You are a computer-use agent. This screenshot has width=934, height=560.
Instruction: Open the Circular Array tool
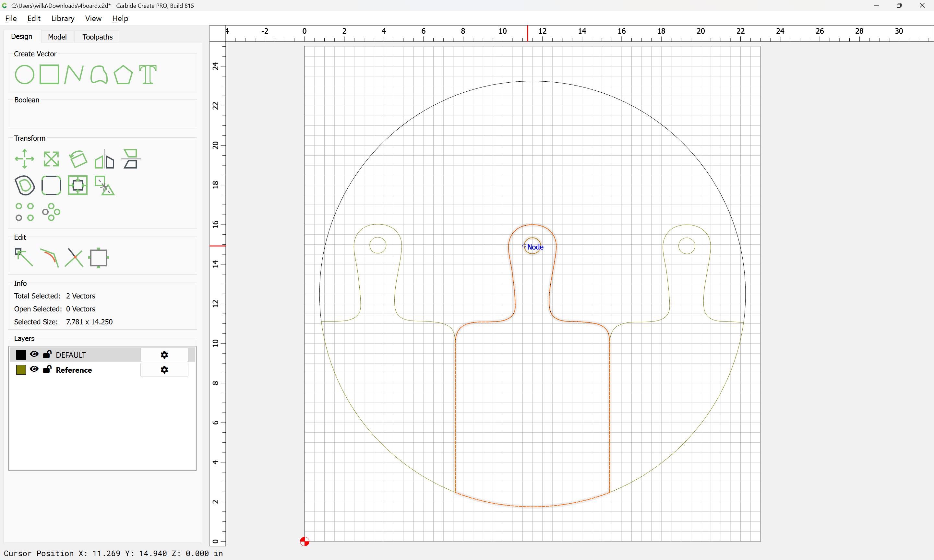[51, 212]
